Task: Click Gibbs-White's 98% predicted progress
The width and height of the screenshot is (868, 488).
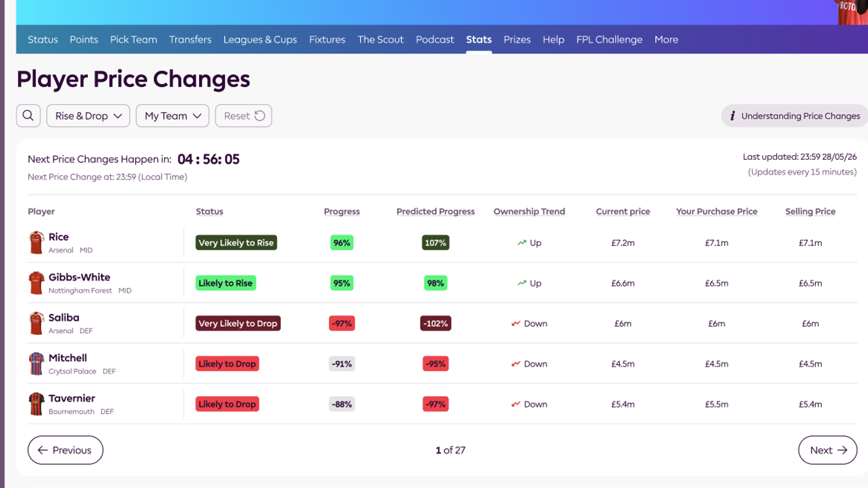Action: tap(435, 283)
